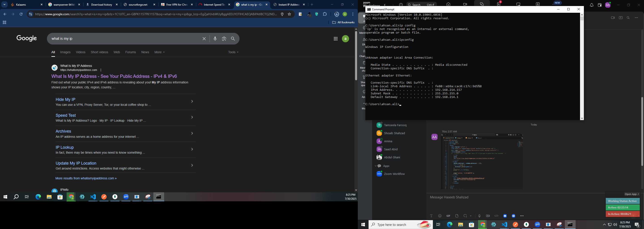This screenshot has width=644, height=229.
Task: Click search icon in chat header
Action: click(628, 18)
